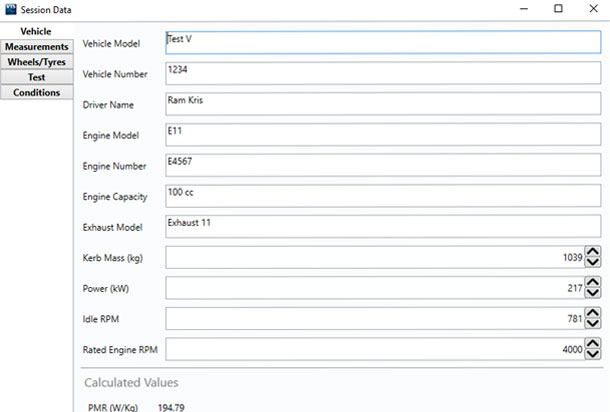Select the Vehicle tab
610x412 pixels.
tap(36, 32)
